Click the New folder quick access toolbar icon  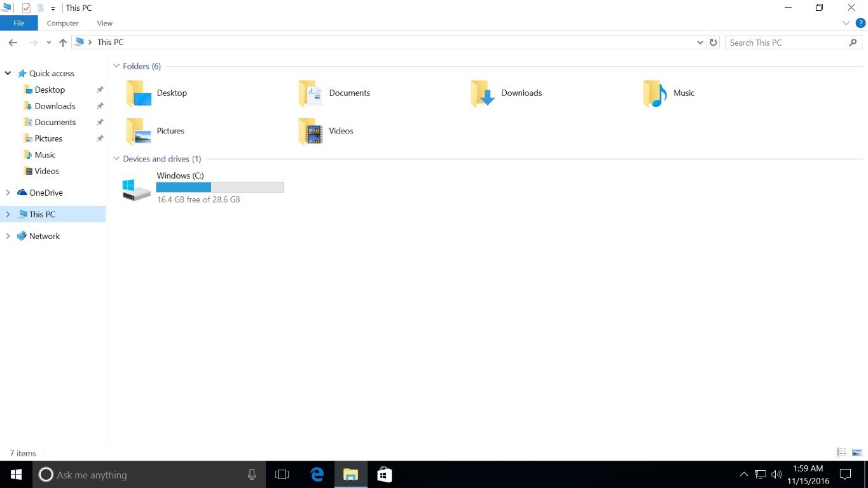pos(41,8)
